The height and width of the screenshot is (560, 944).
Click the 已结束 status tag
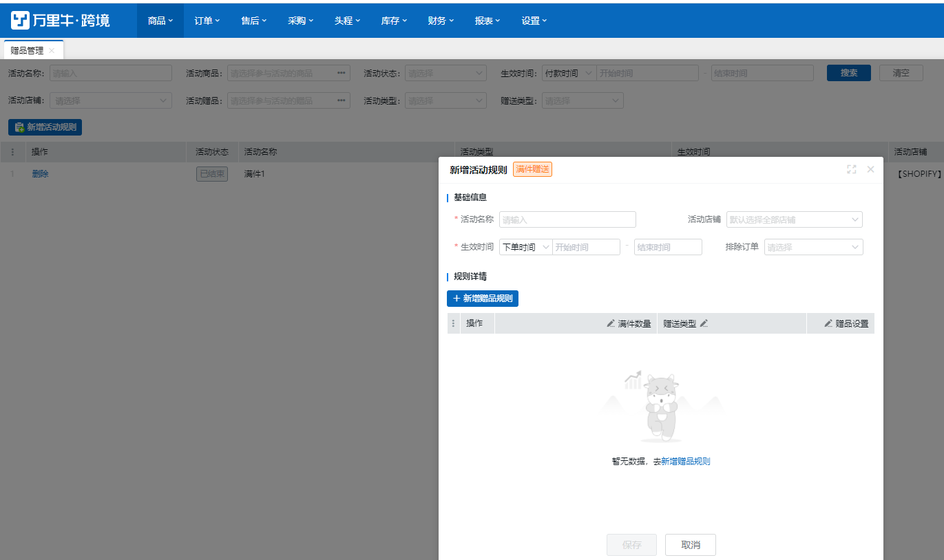(x=212, y=174)
